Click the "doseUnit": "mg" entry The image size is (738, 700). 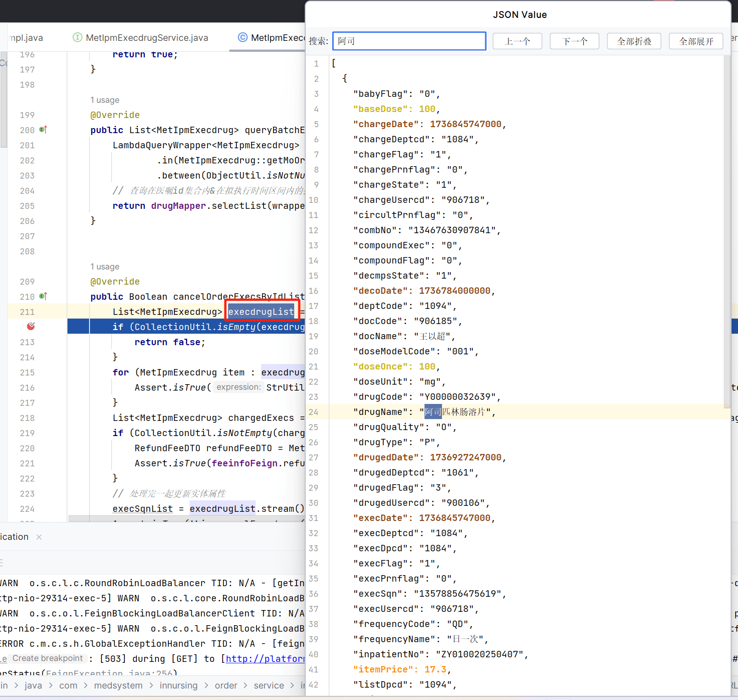click(399, 381)
